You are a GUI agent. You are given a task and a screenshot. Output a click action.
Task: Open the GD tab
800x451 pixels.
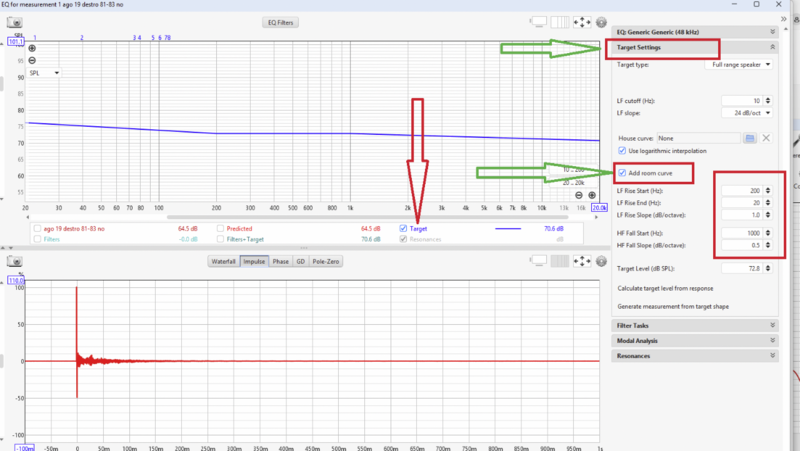(x=301, y=261)
